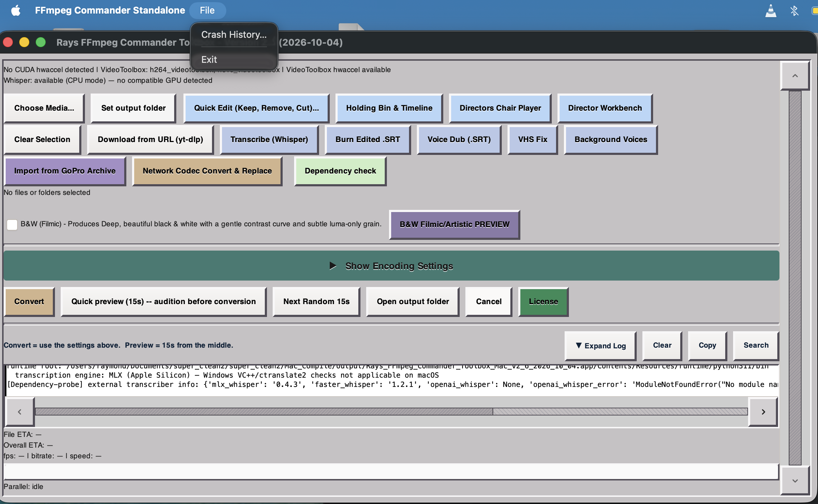Click Quick preview (15s) button
818x504 pixels.
click(x=164, y=302)
